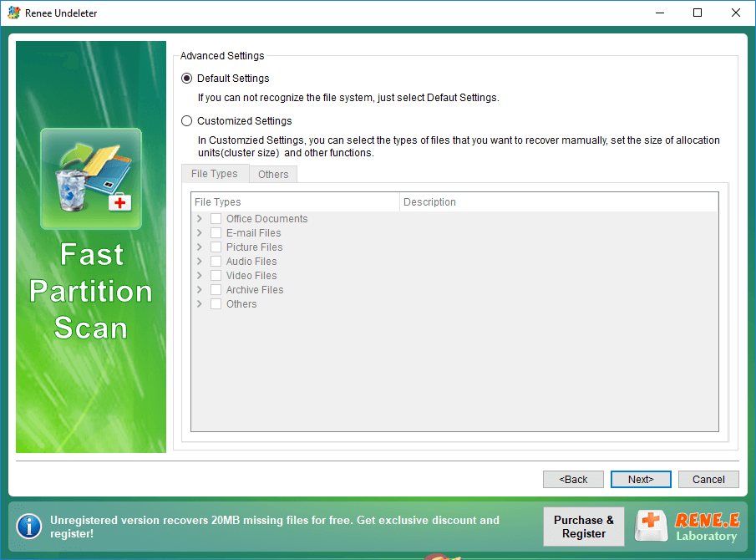756x560 pixels.
Task: Click the recycle bin recovery graphic
Action: (x=91, y=179)
